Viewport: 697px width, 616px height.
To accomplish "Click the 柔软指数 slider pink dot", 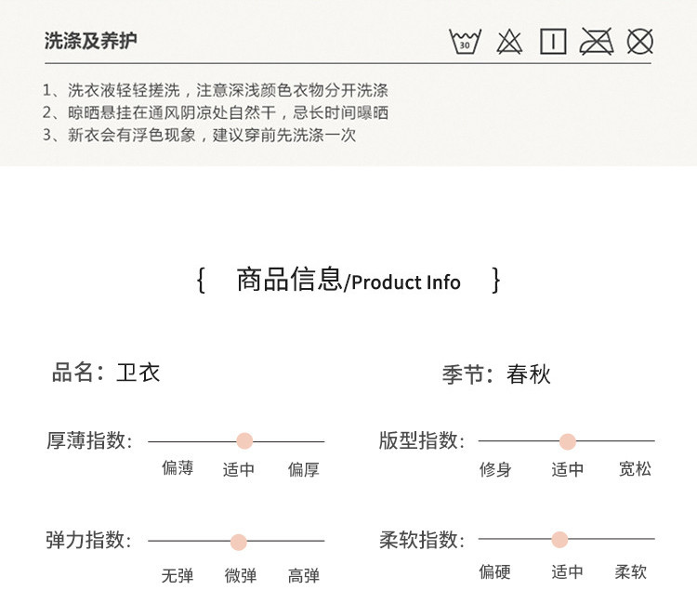I will [x=559, y=540].
